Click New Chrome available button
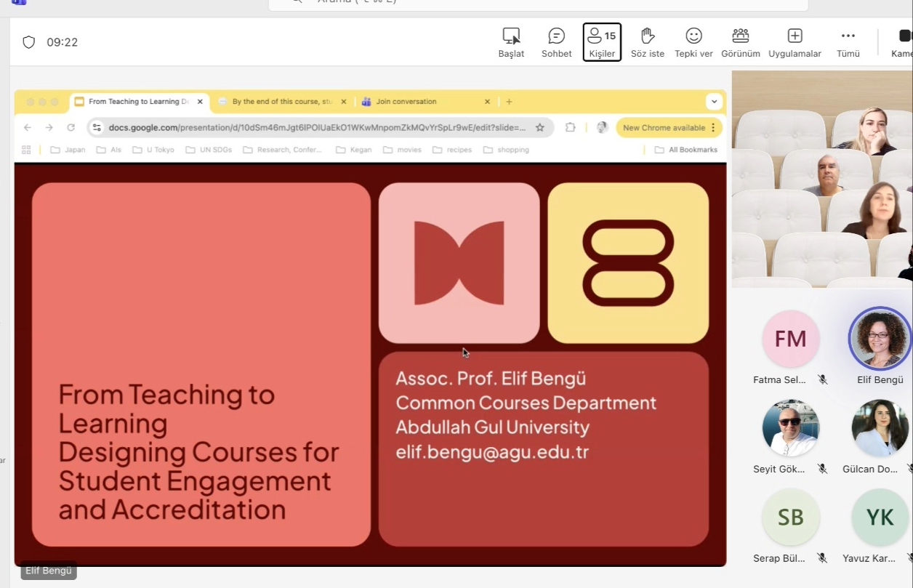 (x=669, y=128)
